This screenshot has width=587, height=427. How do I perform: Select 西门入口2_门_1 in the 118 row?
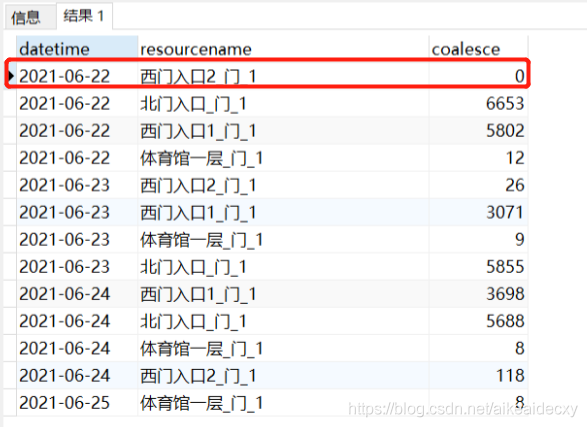(x=198, y=376)
